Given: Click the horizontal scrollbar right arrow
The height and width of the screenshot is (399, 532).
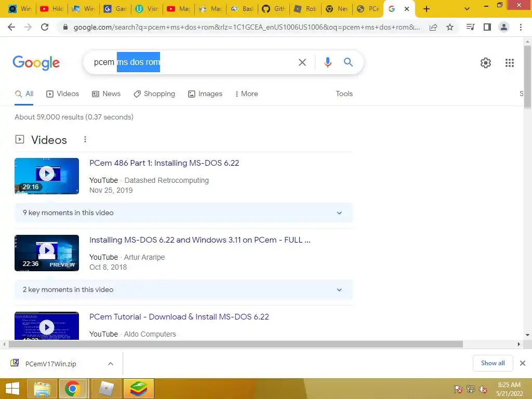Looking at the screenshot, I should (x=519, y=344).
